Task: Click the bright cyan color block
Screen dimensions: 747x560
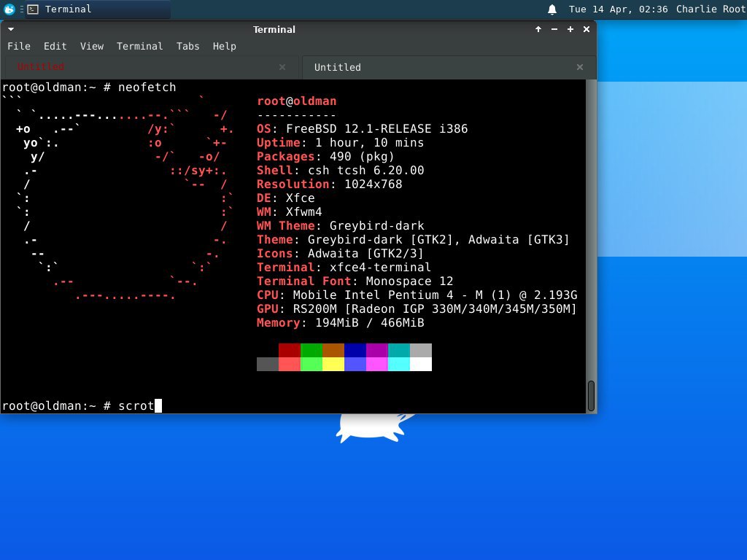Action: point(399,364)
